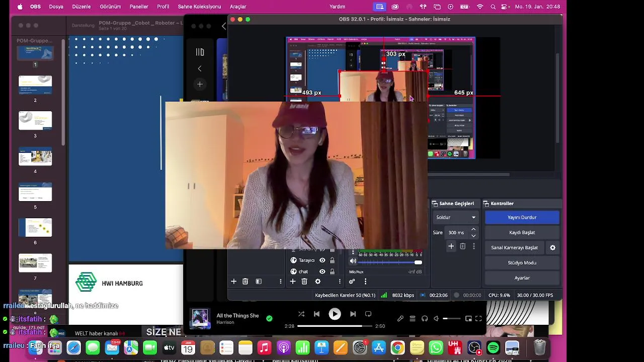
Task: Open the Düzenle menu
Action: click(x=81, y=7)
